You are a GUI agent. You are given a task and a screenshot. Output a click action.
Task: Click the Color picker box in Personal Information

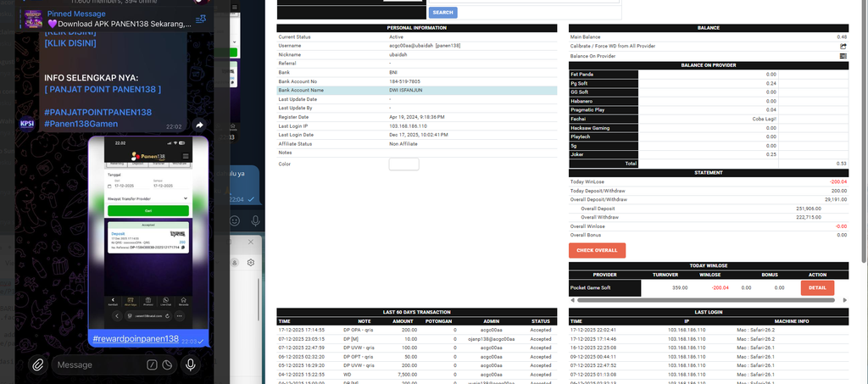[x=403, y=164]
